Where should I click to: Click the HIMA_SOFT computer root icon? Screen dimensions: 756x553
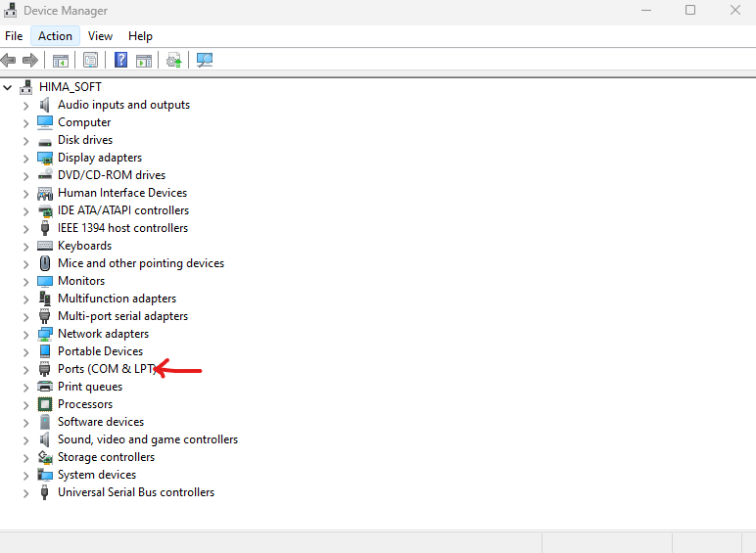[26, 87]
